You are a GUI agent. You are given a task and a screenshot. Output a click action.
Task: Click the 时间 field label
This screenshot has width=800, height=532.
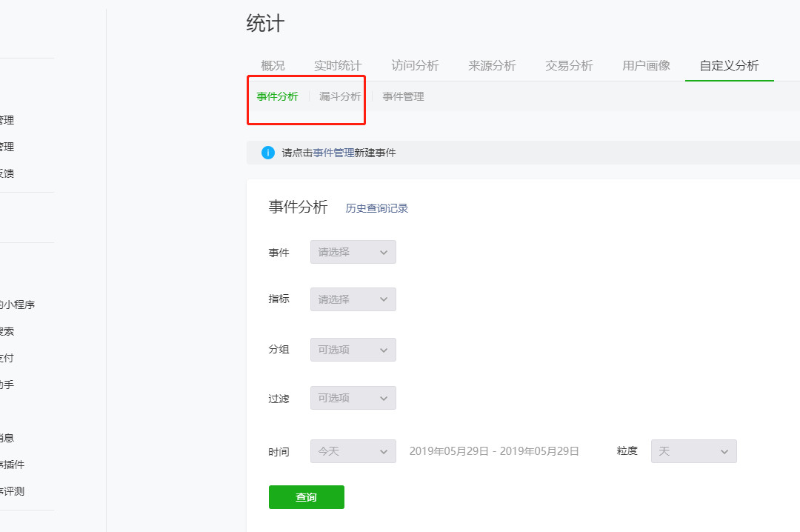[x=279, y=452]
